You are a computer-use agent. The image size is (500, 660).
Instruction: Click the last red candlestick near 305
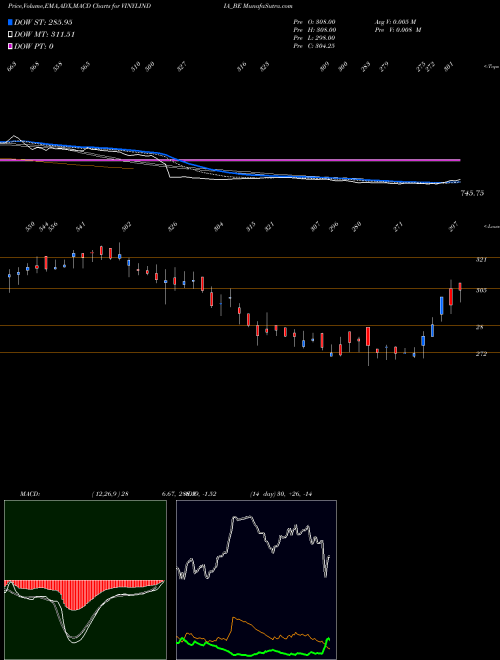click(x=460, y=287)
